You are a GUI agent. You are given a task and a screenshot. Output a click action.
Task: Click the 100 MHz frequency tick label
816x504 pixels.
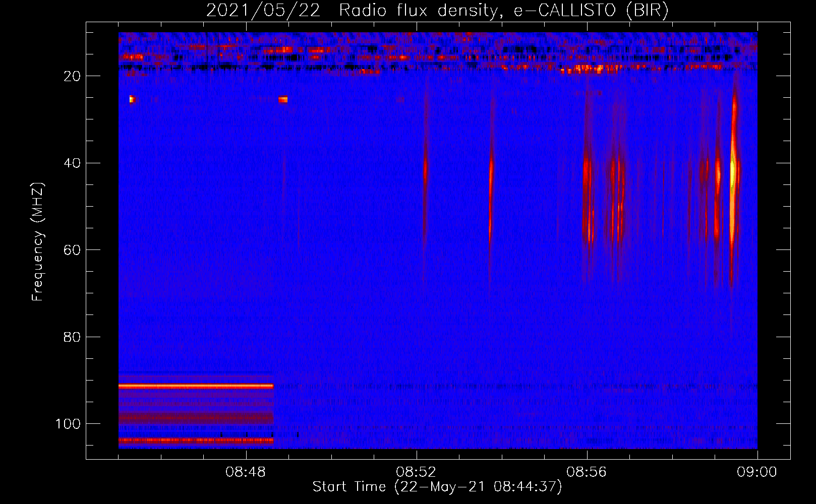[x=68, y=424]
